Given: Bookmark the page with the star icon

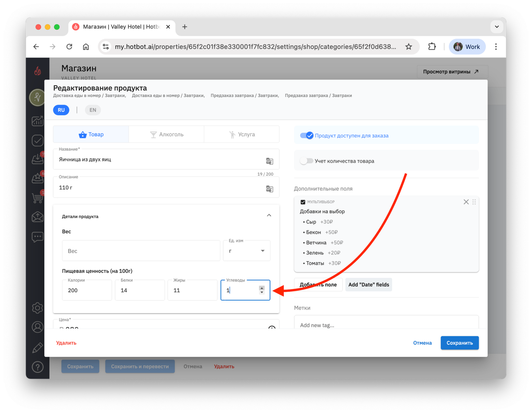Looking at the screenshot, I should pyautogui.click(x=408, y=47).
